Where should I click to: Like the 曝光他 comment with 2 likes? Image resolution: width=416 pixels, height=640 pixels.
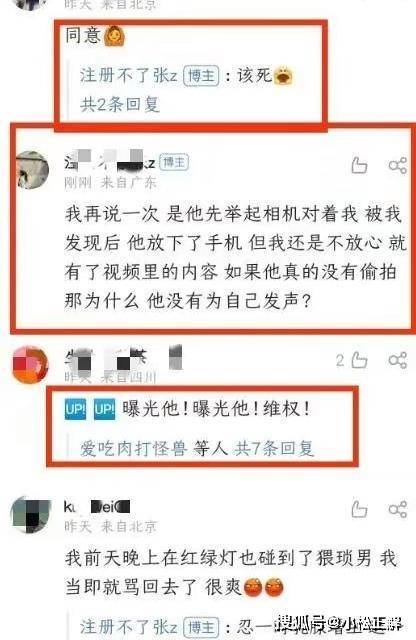pos(359,360)
